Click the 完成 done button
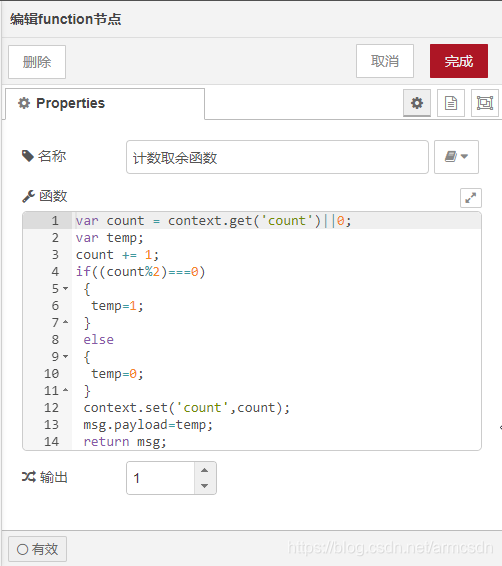The image size is (502, 566). pyautogui.click(x=459, y=61)
